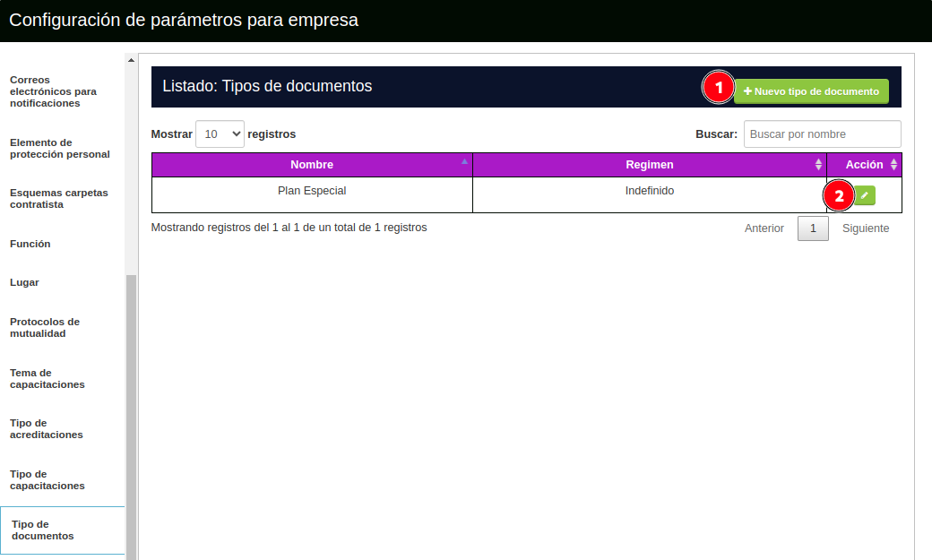
Task: Open Tipo de capacitaciones section
Action: click(47, 479)
